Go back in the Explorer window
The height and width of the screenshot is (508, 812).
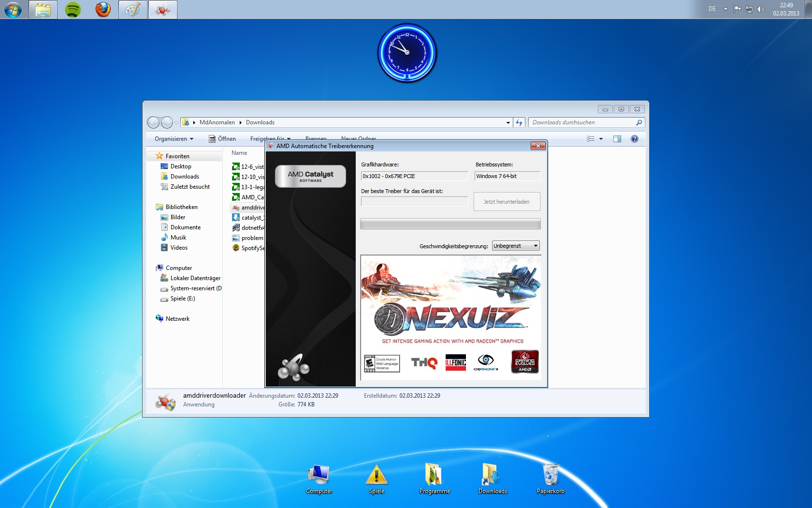(153, 122)
